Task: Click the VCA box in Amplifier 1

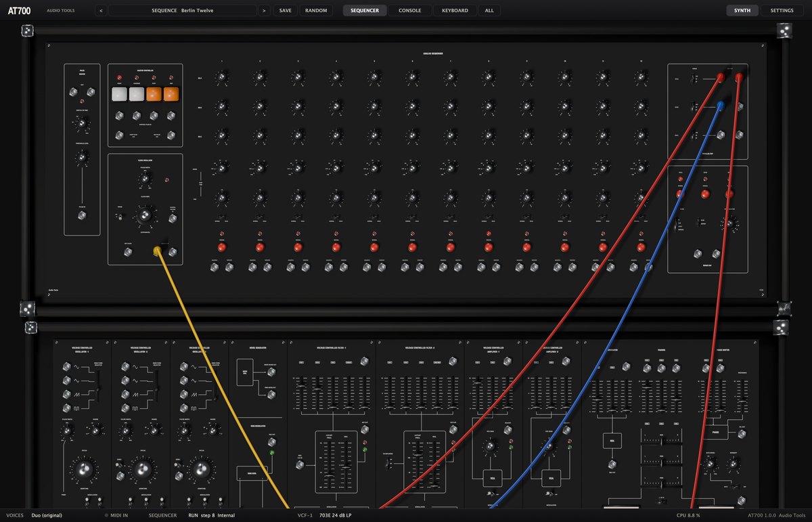Action: point(493,478)
